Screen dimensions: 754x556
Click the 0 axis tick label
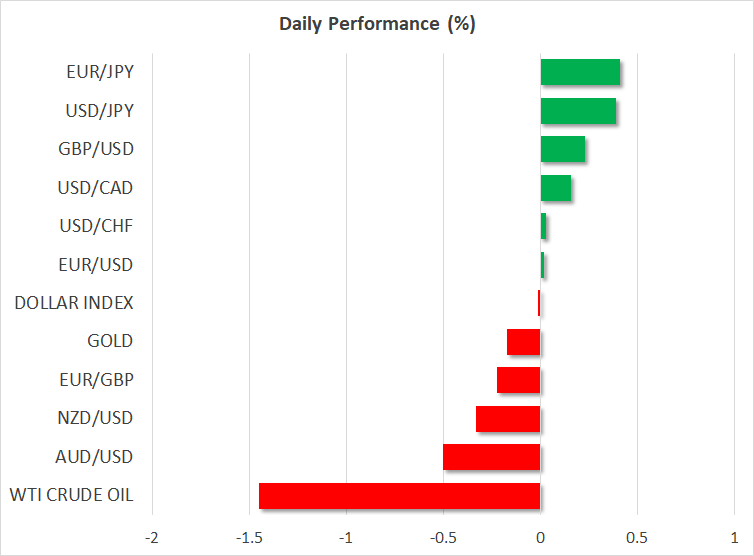click(x=540, y=538)
